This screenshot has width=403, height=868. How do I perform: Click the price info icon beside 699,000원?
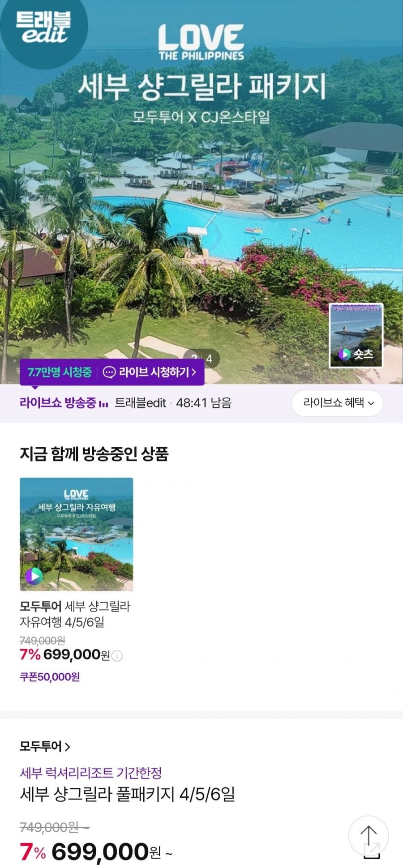pyautogui.click(x=117, y=656)
